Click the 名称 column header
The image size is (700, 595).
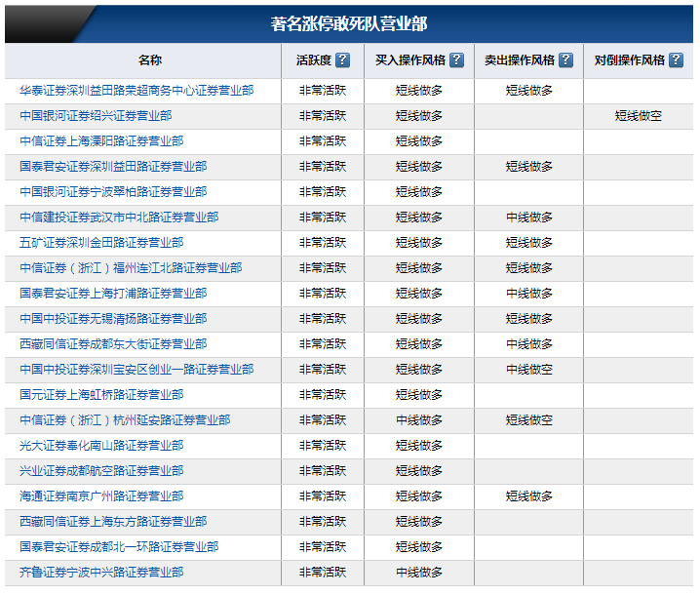[150, 60]
